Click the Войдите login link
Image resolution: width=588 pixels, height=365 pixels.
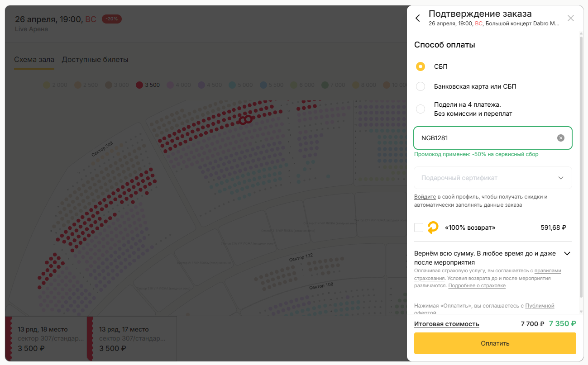[425, 197]
